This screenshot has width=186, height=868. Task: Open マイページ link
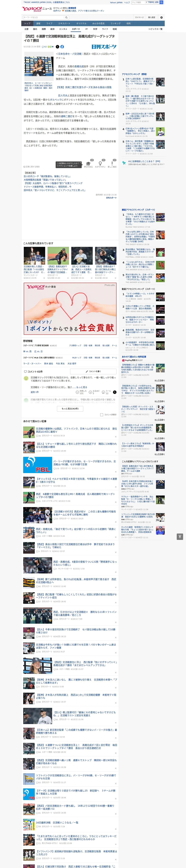point(139,18)
